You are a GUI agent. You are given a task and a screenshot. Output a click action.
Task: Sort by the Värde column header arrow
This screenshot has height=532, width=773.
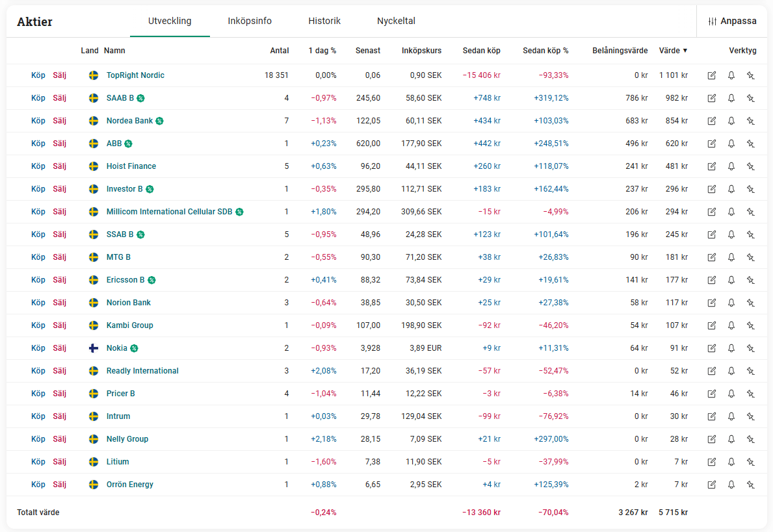point(685,51)
